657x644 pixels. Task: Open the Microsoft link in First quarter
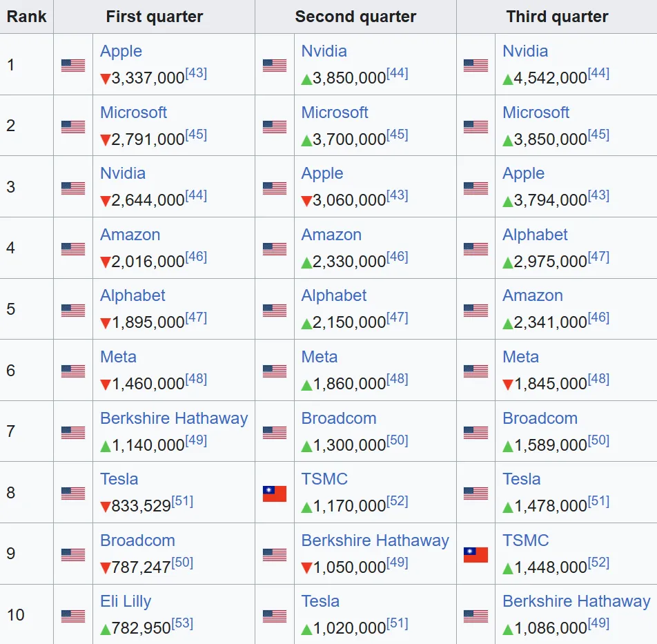[x=133, y=113]
